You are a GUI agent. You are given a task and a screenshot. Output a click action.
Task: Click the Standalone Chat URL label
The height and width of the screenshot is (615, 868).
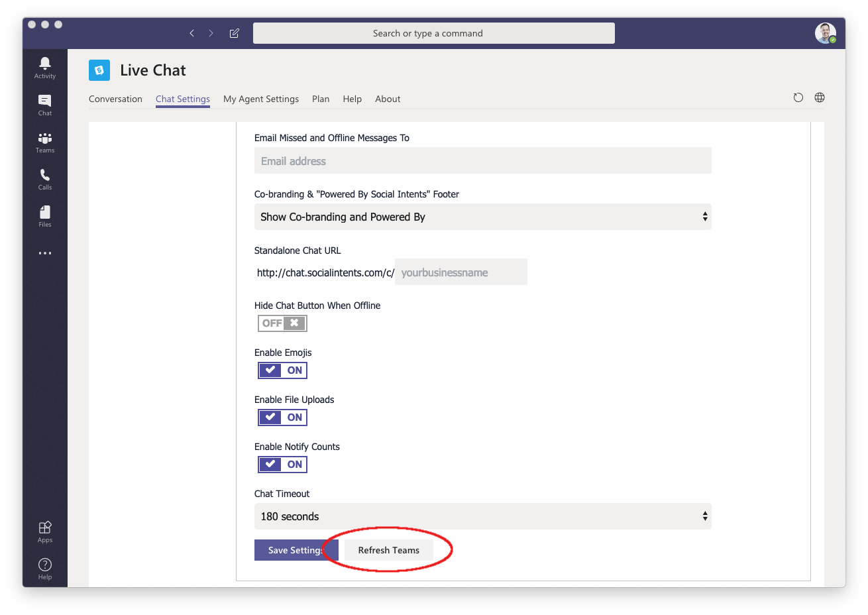298,251
